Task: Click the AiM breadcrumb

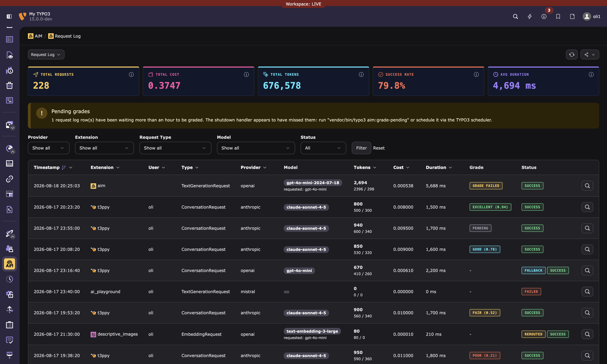Action: [35, 36]
